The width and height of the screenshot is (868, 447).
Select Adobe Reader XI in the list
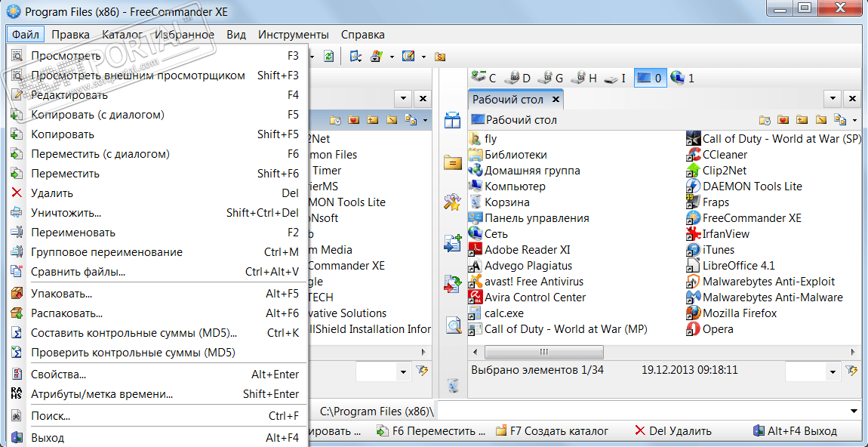tap(520, 250)
